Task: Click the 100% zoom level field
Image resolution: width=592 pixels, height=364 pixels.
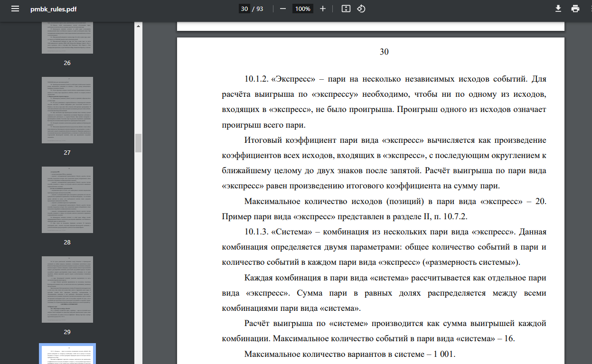Action: tap(303, 9)
